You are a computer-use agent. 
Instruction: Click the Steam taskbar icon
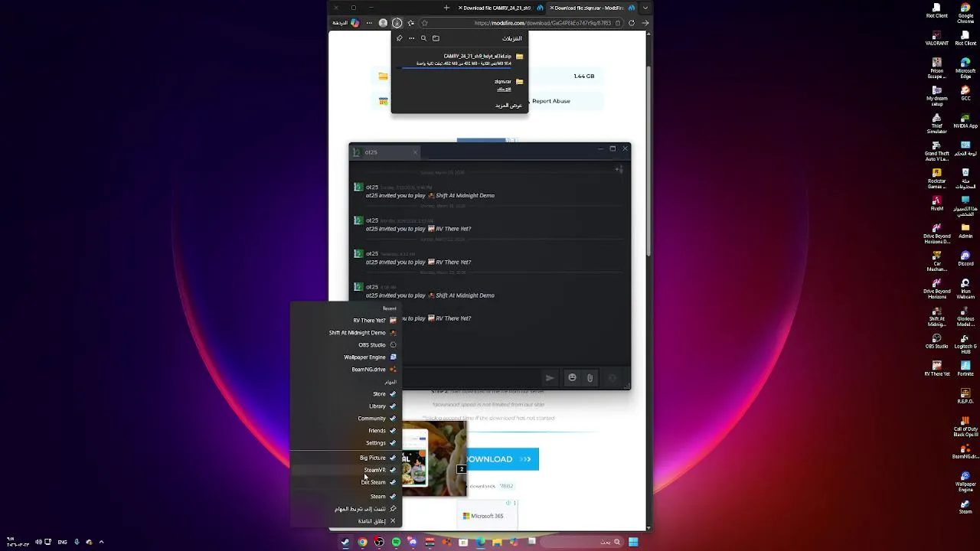(345, 543)
